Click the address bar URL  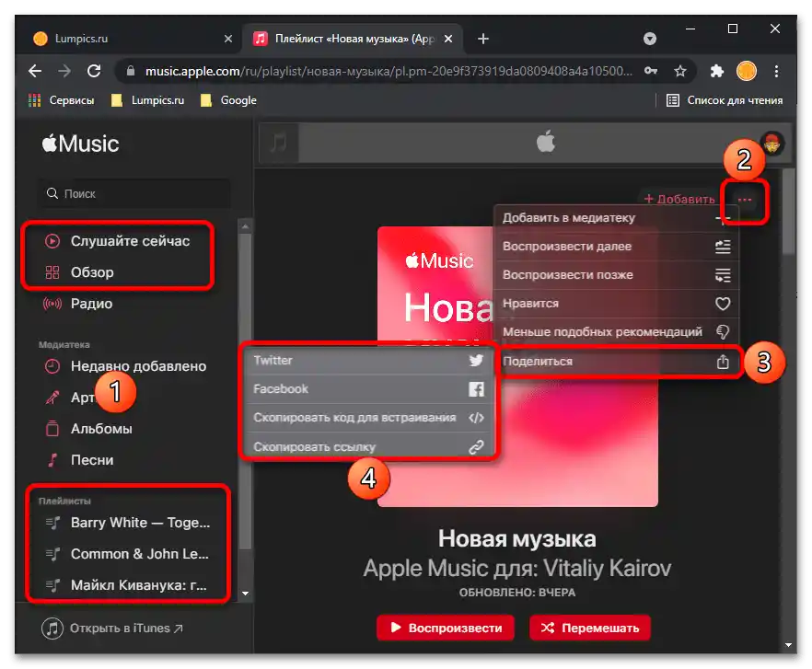click(x=389, y=71)
